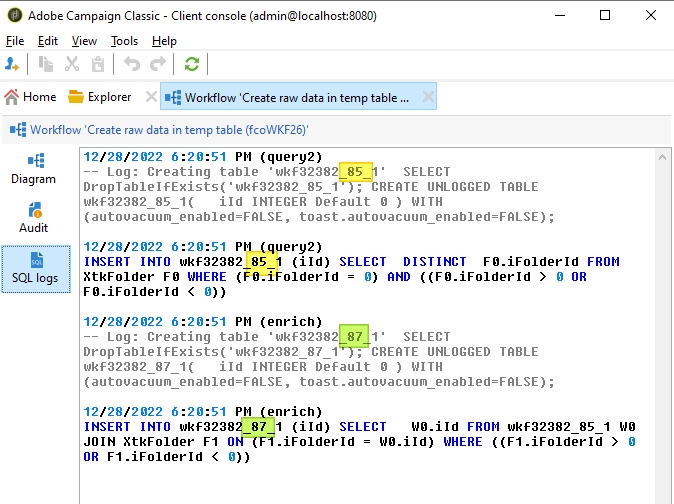This screenshot has width=674, height=504.
Task: Open the Tools menu
Action: 124,41
